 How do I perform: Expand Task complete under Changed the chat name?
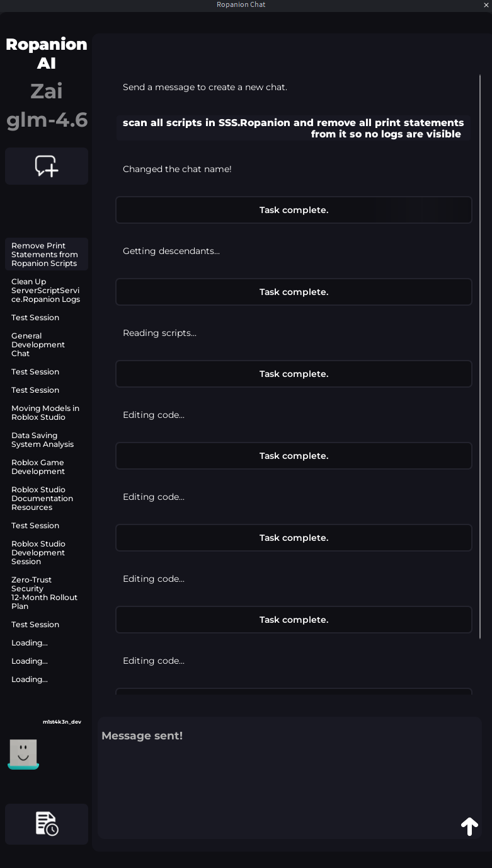click(294, 210)
